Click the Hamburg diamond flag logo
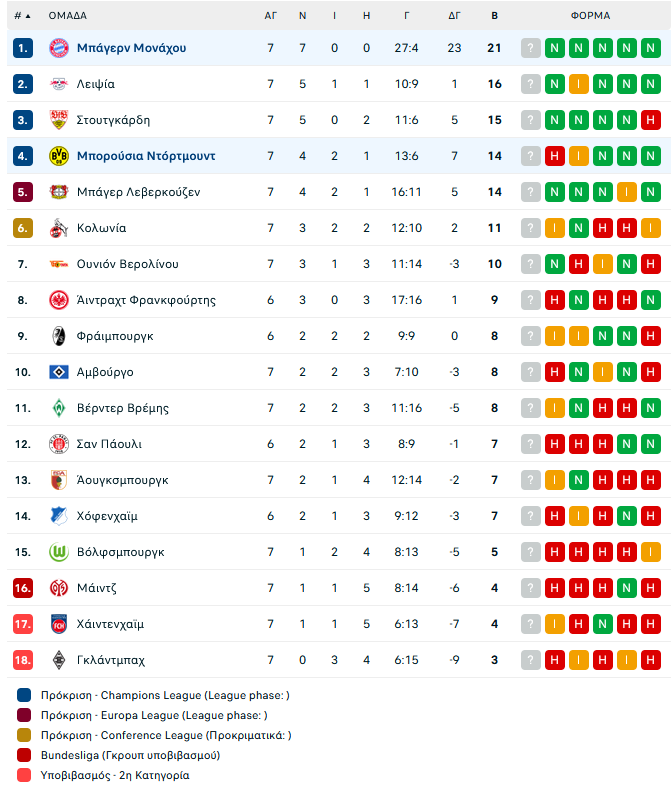Image resolution: width=672 pixels, height=785 pixels. click(x=57, y=372)
